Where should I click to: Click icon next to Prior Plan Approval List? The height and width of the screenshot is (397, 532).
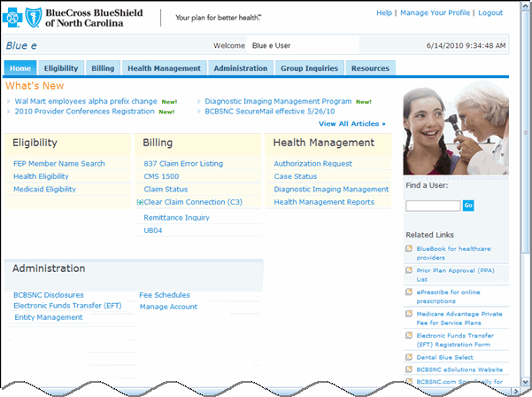tap(408, 270)
